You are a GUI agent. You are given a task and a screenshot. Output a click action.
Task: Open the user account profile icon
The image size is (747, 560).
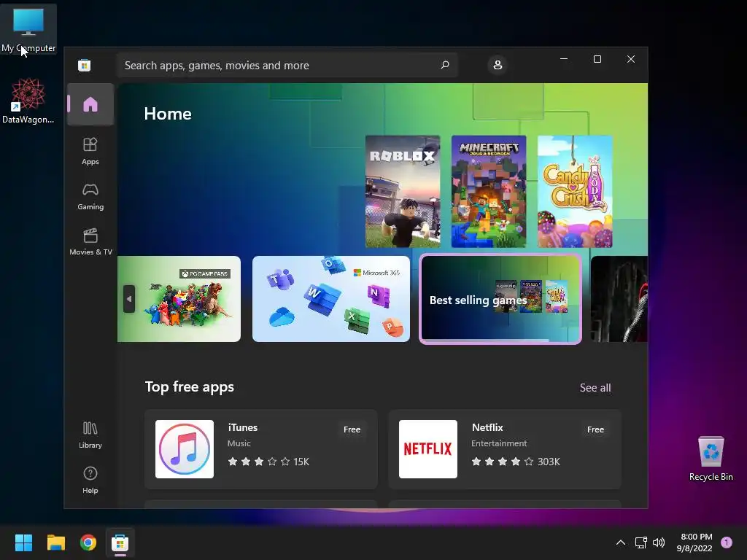[x=498, y=65]
